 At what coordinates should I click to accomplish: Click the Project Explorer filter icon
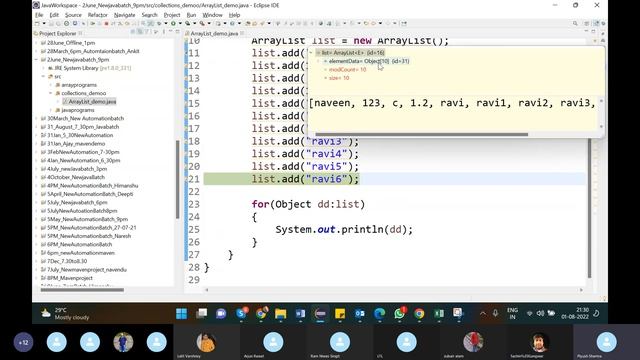click(147, 32)
